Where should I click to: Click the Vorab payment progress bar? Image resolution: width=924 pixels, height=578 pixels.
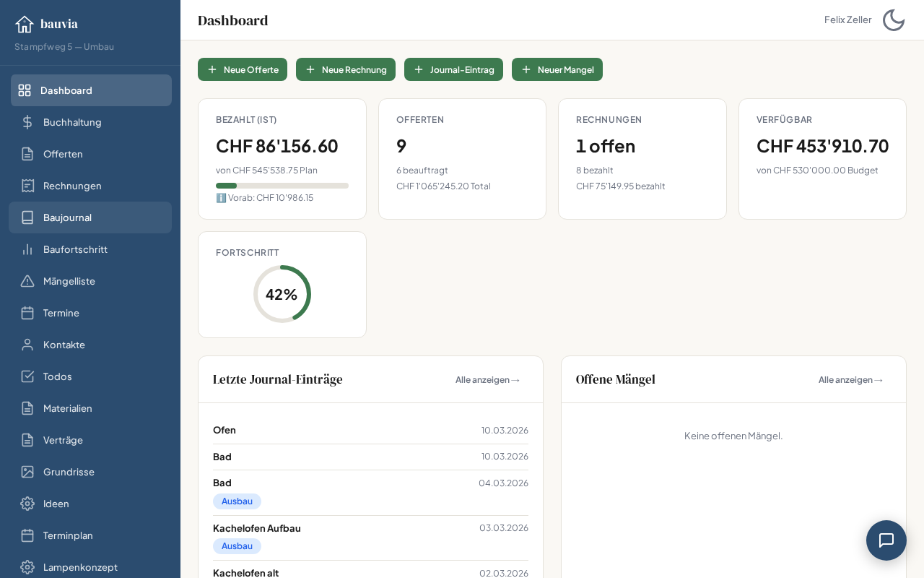pos(282,186)
